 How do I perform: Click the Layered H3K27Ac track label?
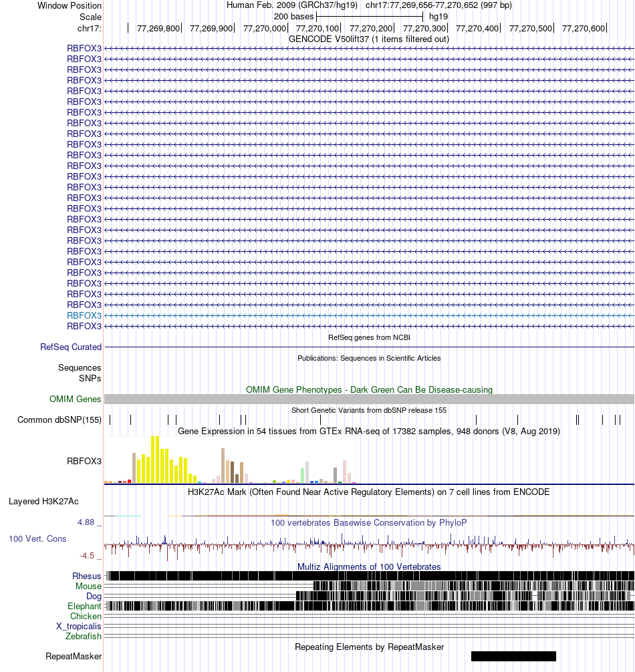[x=43, y=502]
